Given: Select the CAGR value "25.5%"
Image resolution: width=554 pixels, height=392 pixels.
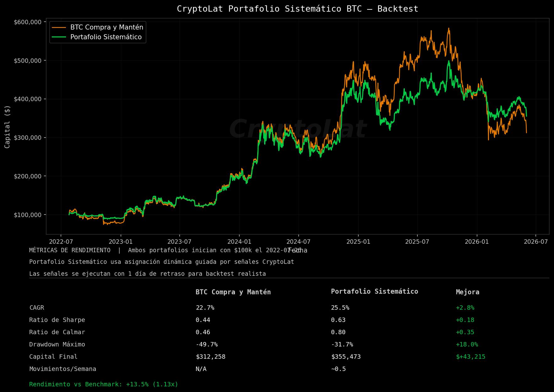Looking at the screenshot, I should tap(340, 308).
